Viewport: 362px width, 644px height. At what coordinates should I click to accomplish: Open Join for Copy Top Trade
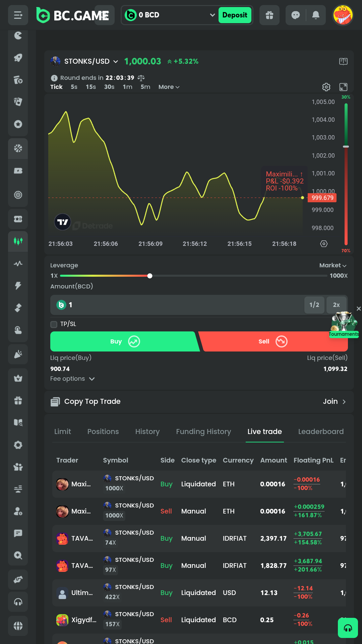[334, 401]
